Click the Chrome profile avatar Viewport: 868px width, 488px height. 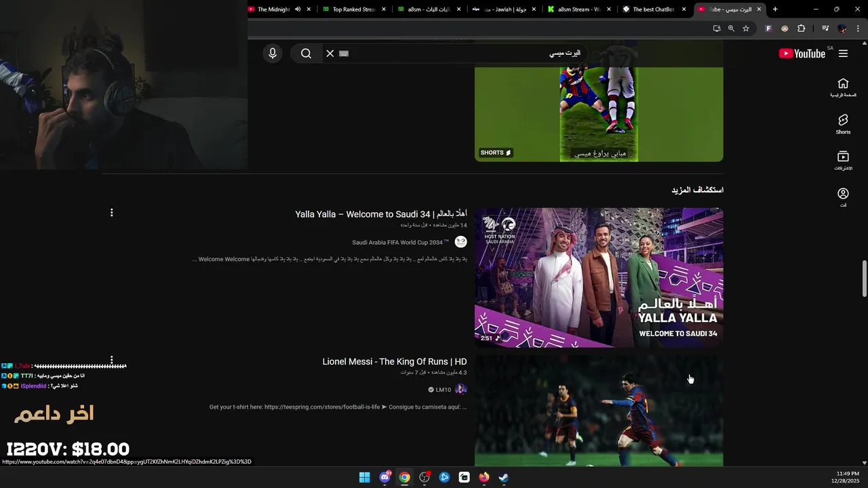842,28
